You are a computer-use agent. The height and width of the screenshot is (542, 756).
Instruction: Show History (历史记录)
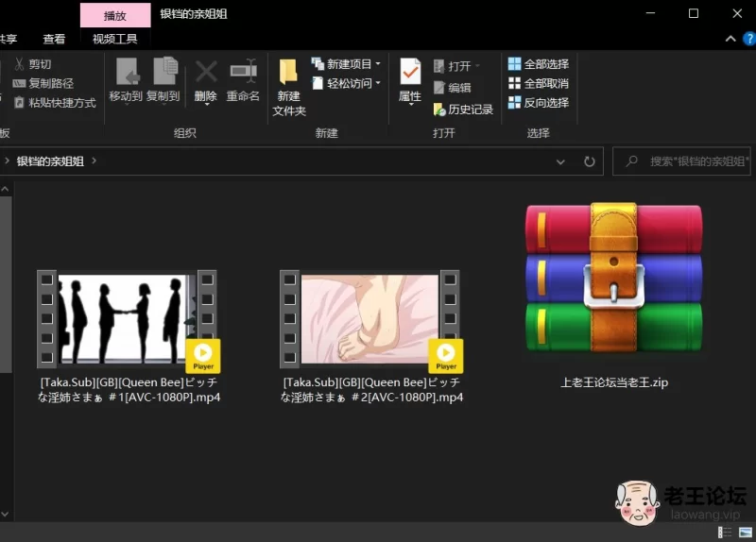(463, 110)
